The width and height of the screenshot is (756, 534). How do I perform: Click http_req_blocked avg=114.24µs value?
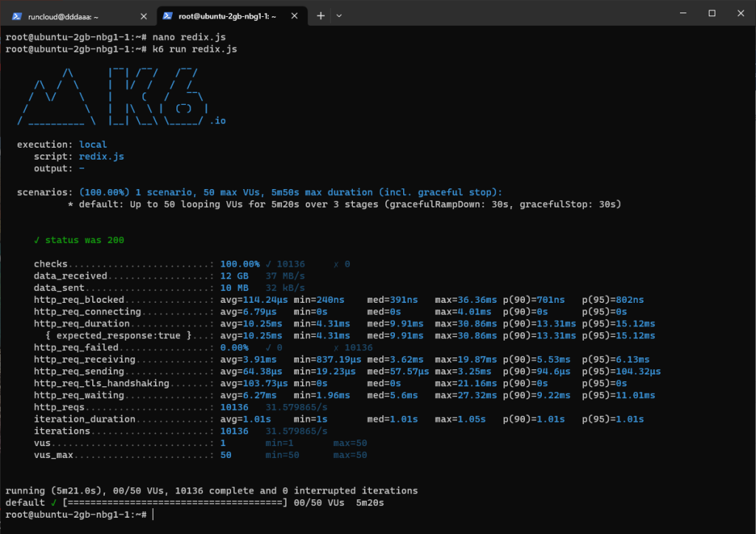coord(254,300)
